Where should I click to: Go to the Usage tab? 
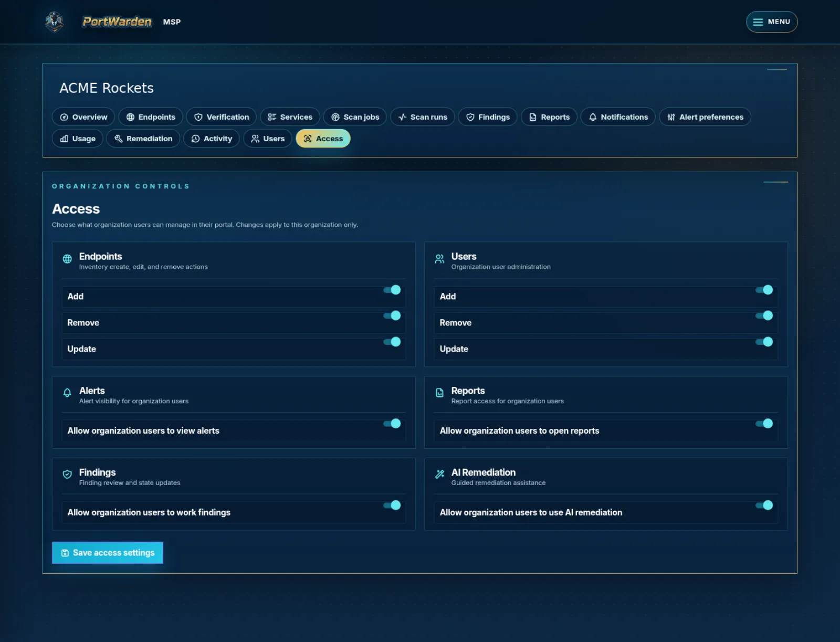78,139
